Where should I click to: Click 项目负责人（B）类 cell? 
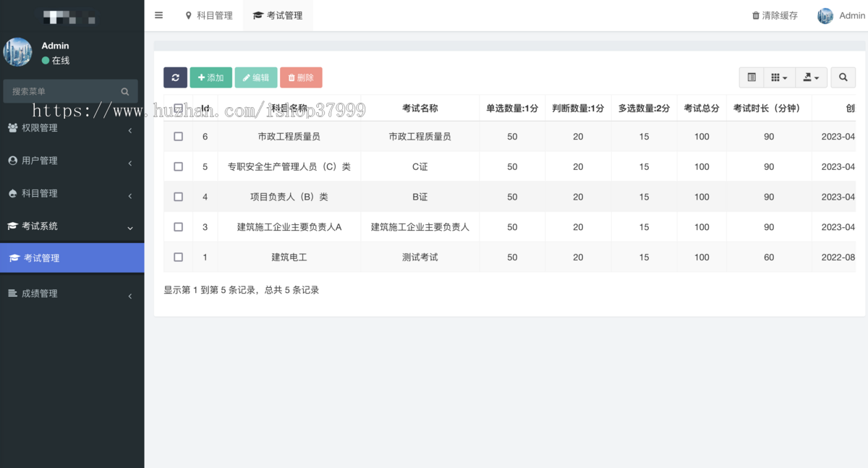289,197
